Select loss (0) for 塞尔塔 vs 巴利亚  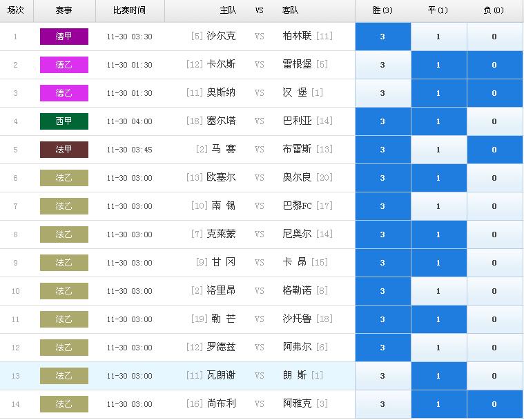coord(494,121)
